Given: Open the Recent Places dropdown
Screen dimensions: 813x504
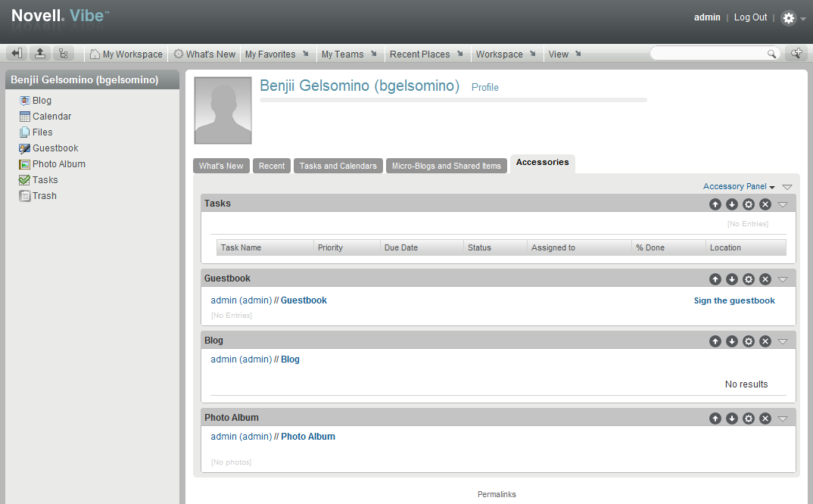Looking at the screenshot, I should pyautogui.click(x=462, y=54).
